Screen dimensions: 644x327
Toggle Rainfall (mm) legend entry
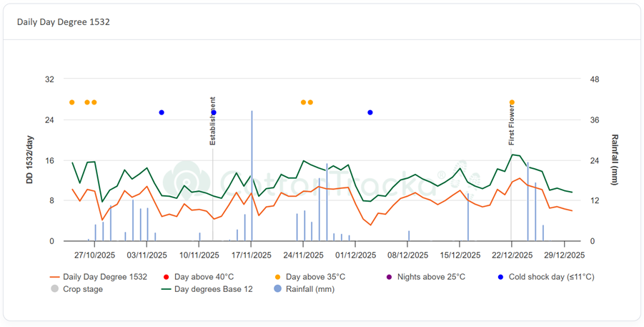tap(309, 289)
